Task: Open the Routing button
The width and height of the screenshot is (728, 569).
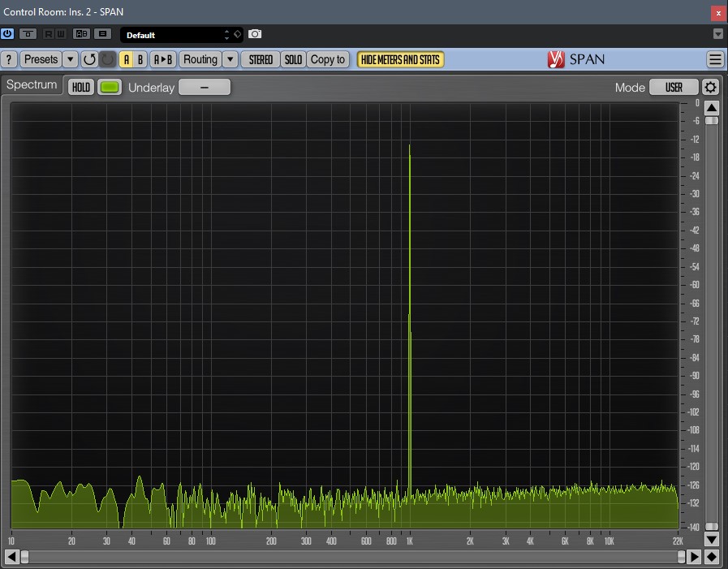Action: point(200,59)
